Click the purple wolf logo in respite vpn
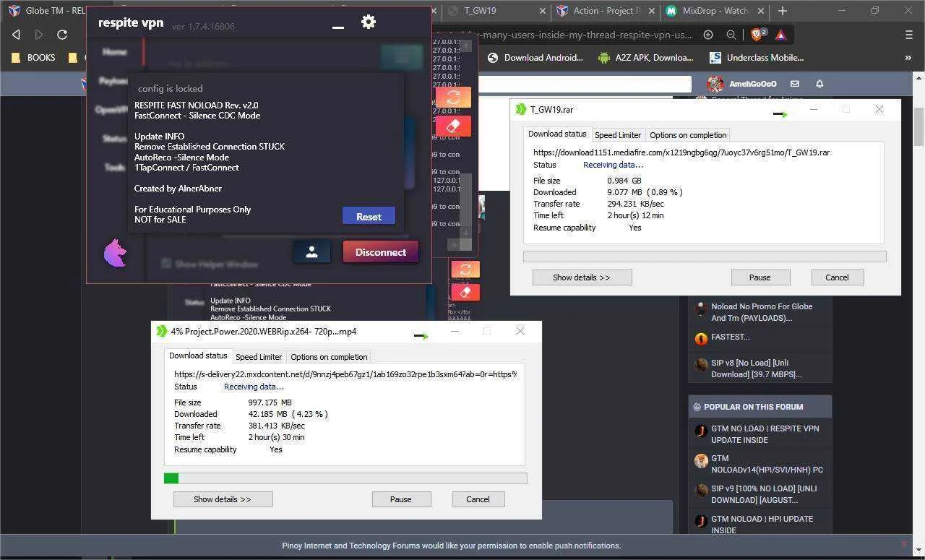Image resolution: width=925 pixels, height=560 pixels. 116,253
